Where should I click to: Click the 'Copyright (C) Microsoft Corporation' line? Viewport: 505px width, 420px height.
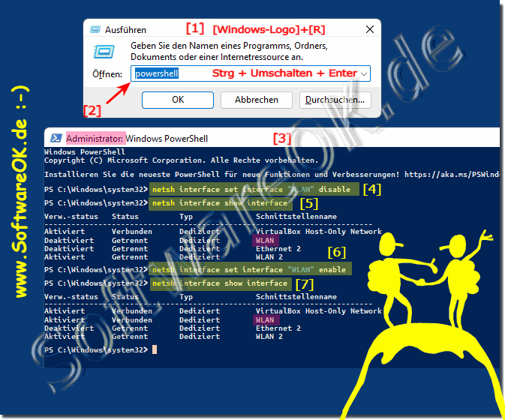click(182, 160)
